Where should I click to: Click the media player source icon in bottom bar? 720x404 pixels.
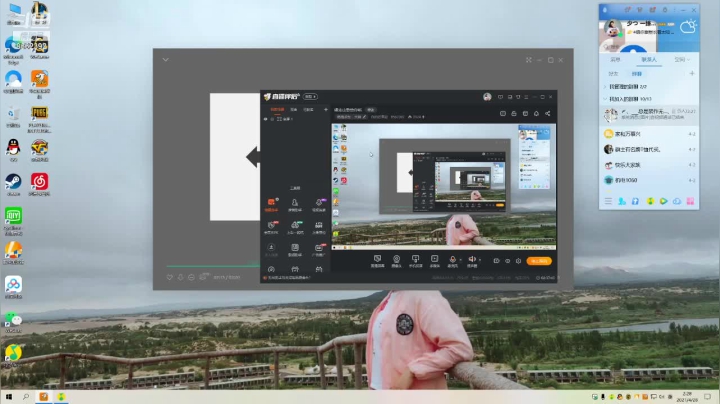[434, 261]
